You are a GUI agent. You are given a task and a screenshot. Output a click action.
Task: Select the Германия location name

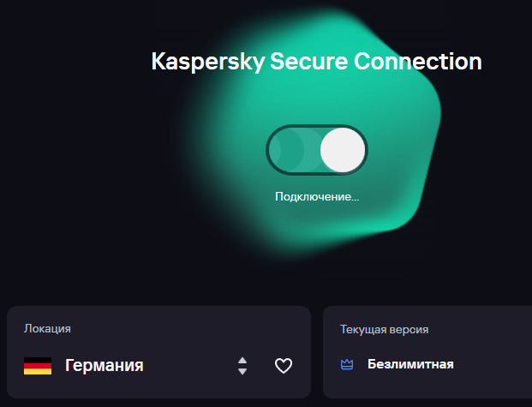pyautogui.click(x=104, y=366)
